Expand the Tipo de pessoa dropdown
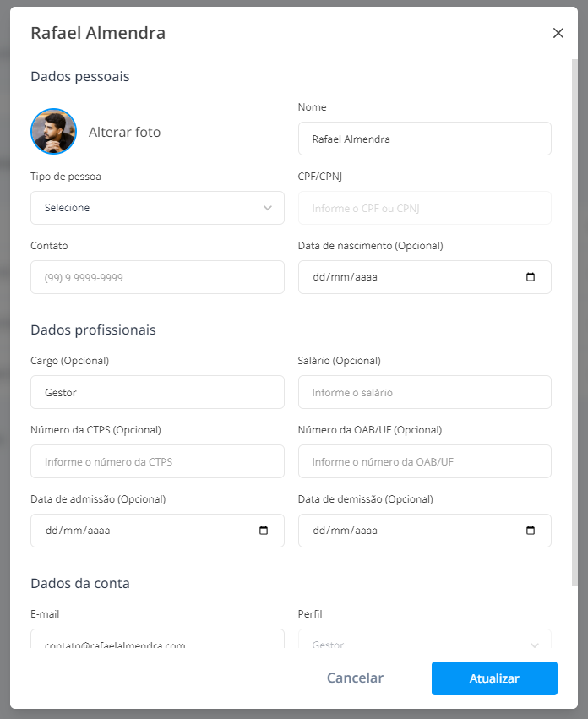 (157, 208)
